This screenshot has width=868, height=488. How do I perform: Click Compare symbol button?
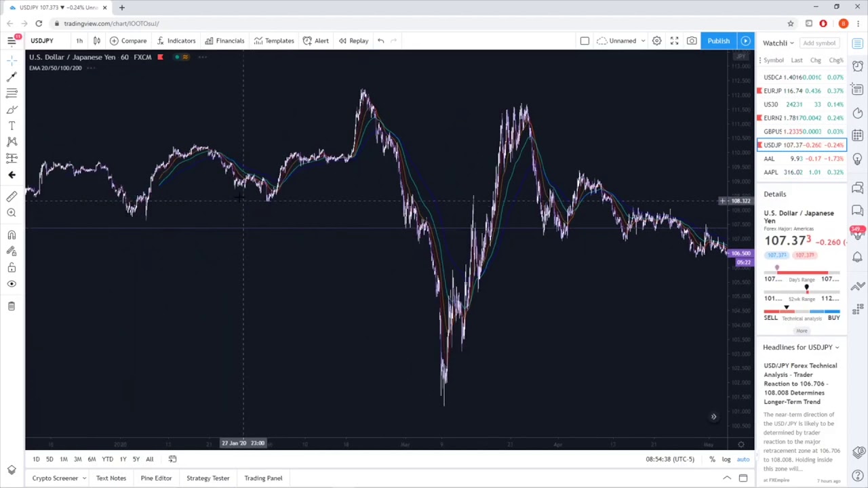[x=128, y=41]
